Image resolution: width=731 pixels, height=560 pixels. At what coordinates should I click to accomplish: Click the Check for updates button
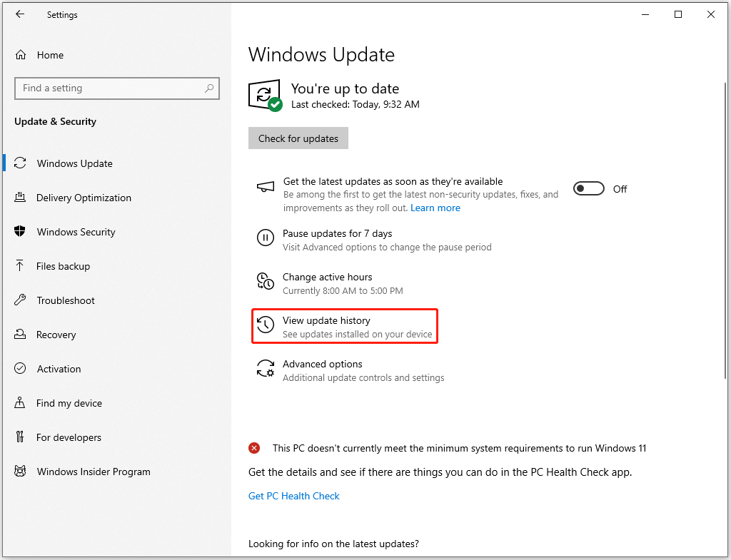point(298,138)
